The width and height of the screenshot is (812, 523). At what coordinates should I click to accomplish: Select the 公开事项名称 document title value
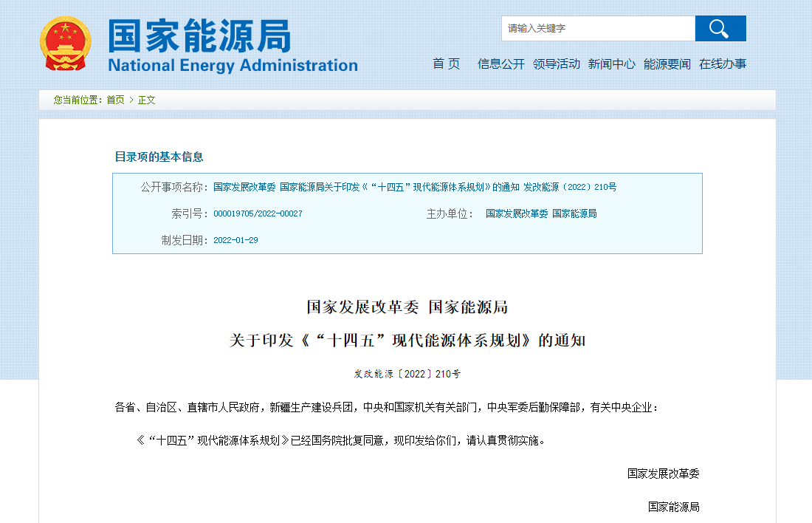click(415, 187)
